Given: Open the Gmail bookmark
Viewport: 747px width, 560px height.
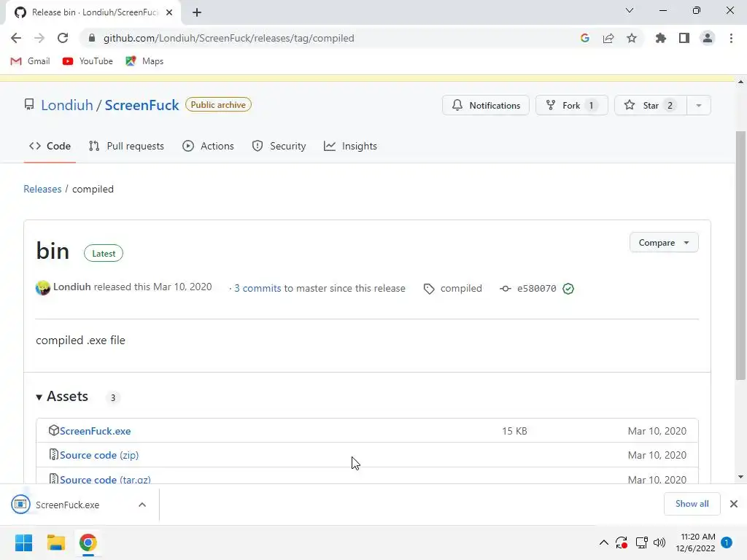Looking at the screenshot, I should (x=31, y=61).
